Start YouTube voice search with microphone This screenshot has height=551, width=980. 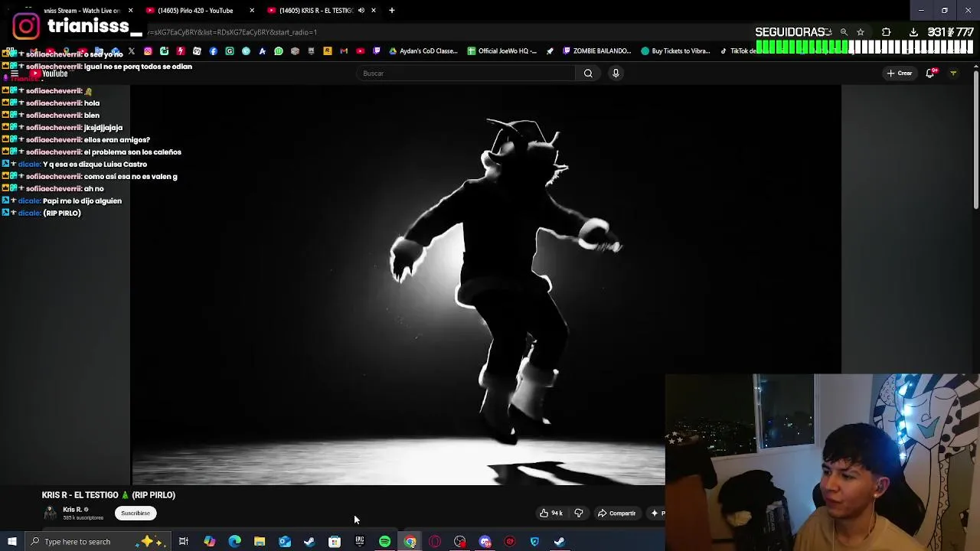pos(616,73)
